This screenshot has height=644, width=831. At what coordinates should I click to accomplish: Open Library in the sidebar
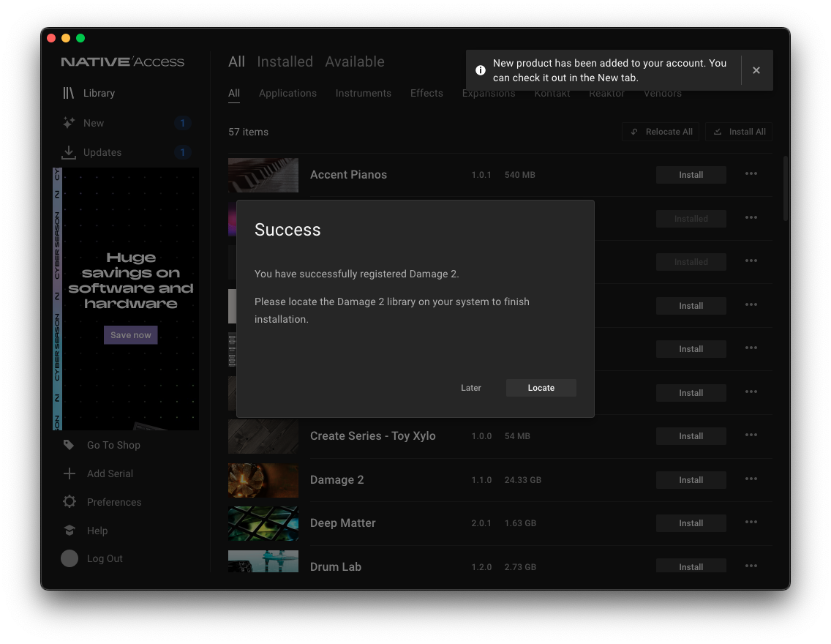99,93
